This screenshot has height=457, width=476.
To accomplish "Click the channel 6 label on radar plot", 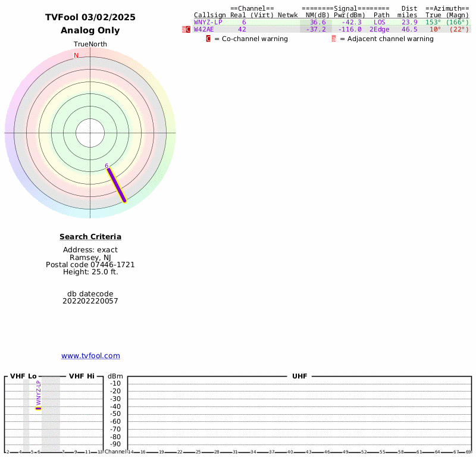I will point(107,165).
